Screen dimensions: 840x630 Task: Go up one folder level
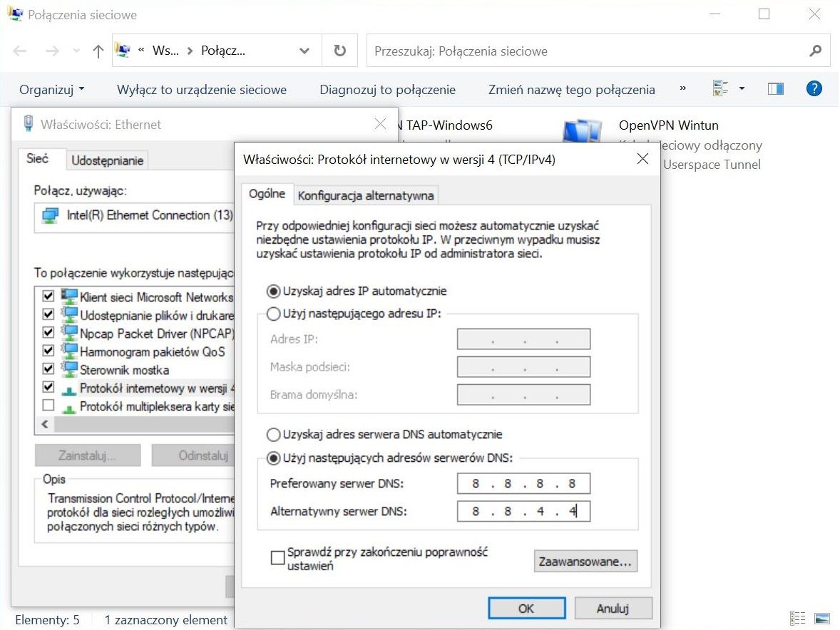click(x=98, y=51)
